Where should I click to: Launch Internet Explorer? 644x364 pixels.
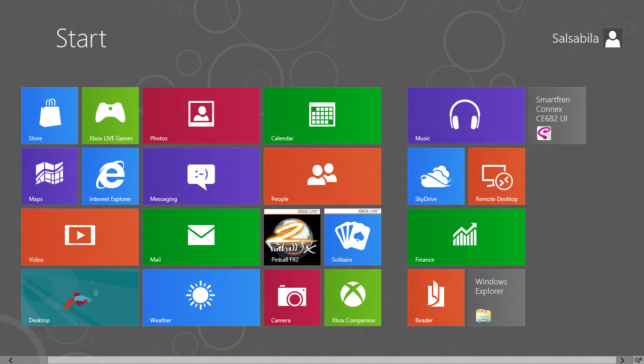(110, 176)
